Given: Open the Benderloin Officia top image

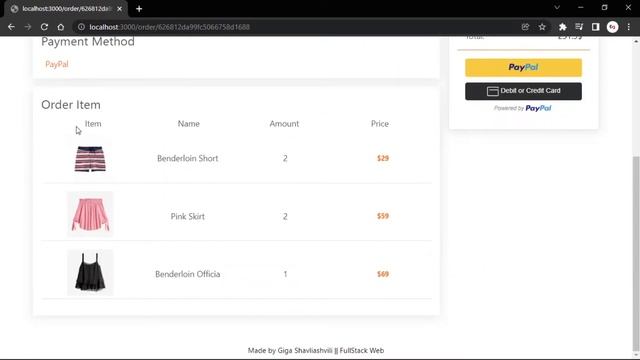Looking at the screenshot, I should [90, 272].
